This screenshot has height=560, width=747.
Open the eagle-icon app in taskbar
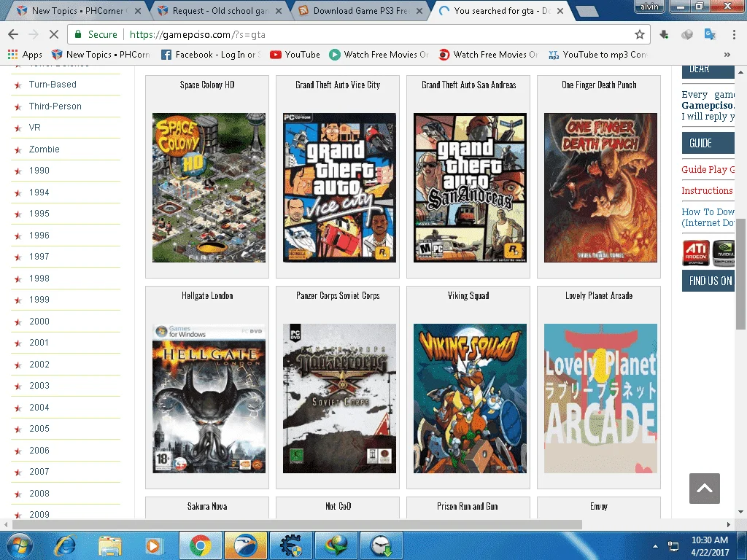click(245, 545)
